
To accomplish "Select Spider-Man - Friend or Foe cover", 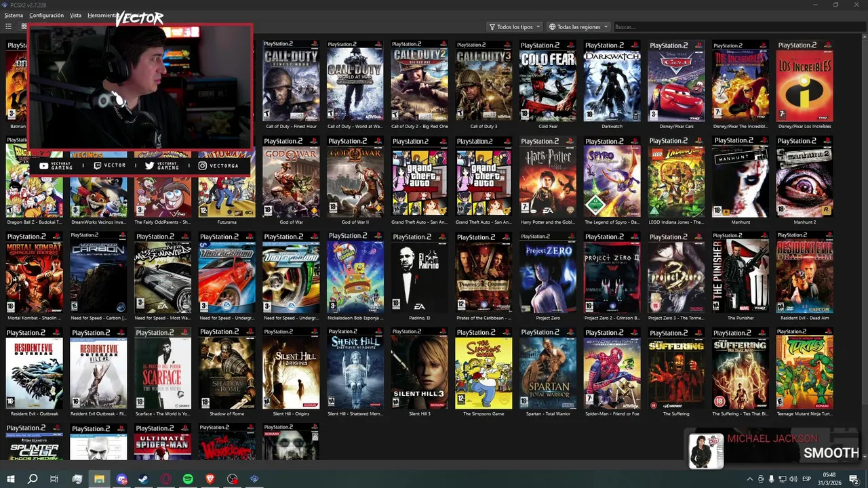I will (612, 368).
